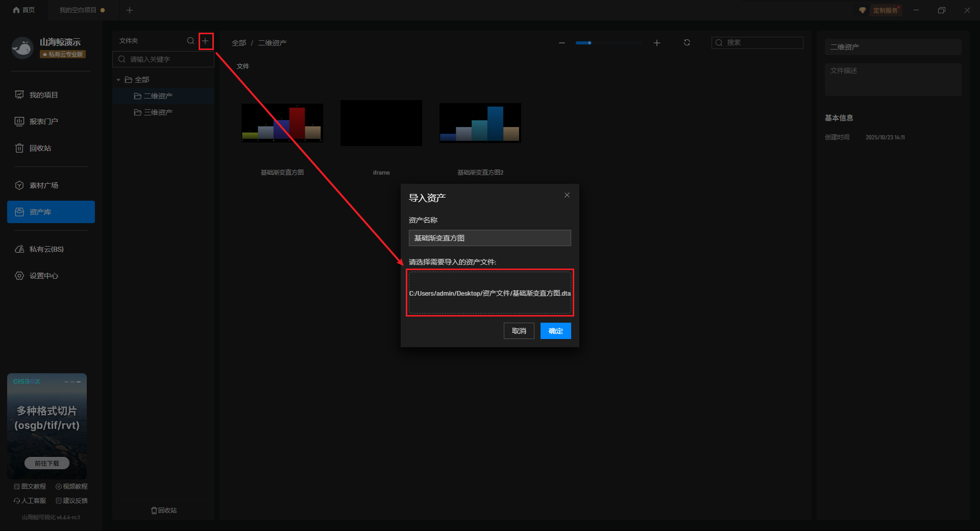Open the 建议反馈 link
The image size is (980, 531).
pyautogui.click(x=71, y=501)
